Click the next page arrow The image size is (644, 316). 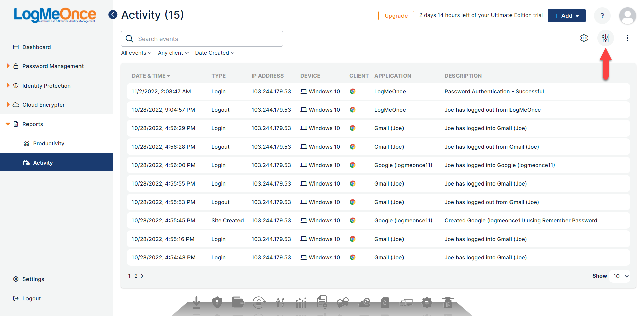pyautogui.click(x=142, y=276)
